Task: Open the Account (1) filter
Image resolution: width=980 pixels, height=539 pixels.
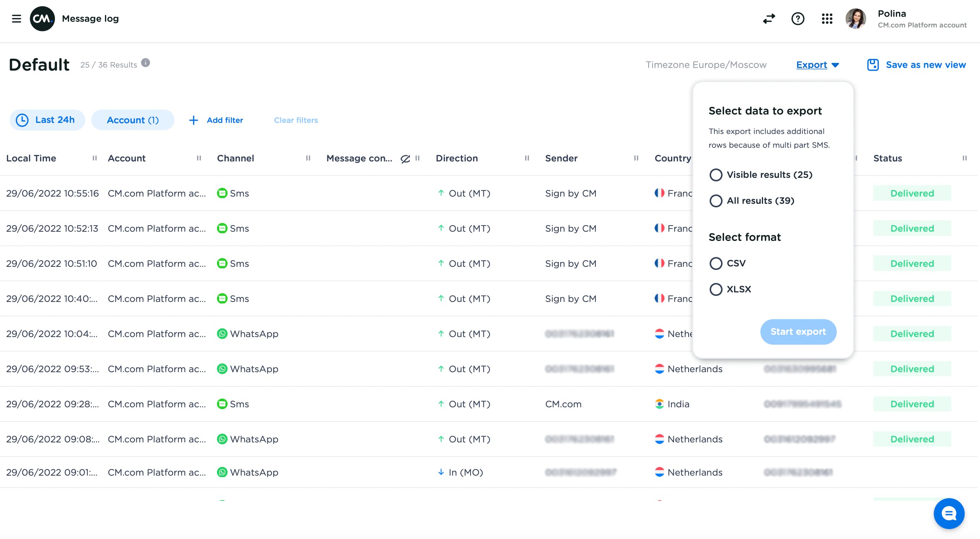Action: coord(133,120)
